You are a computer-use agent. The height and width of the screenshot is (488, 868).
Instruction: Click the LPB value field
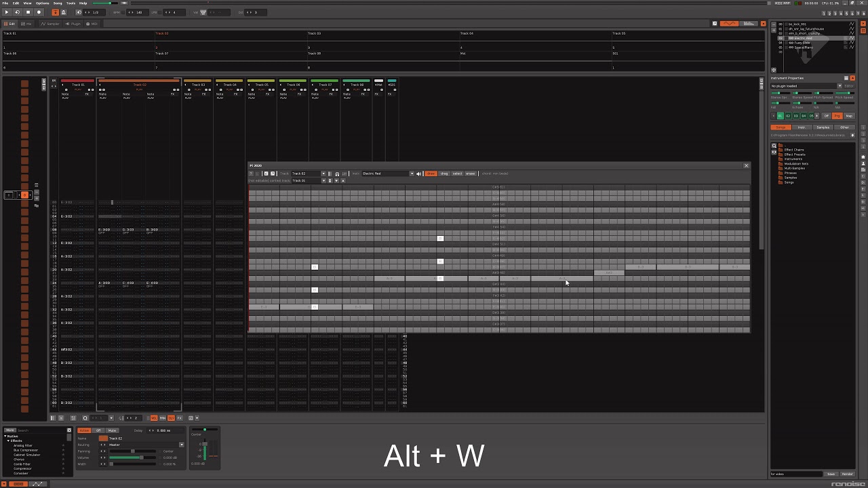[174, 12]
